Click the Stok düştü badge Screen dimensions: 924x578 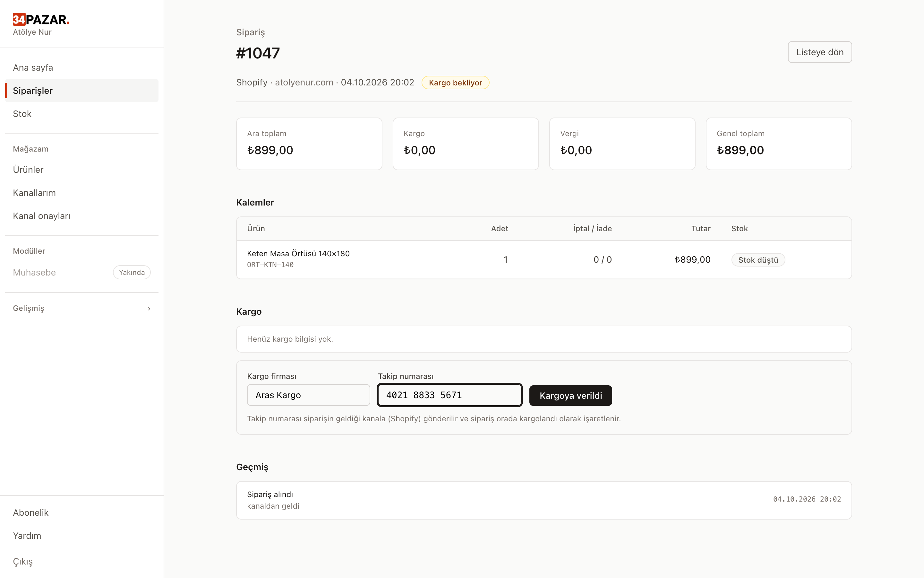[758, 260]
